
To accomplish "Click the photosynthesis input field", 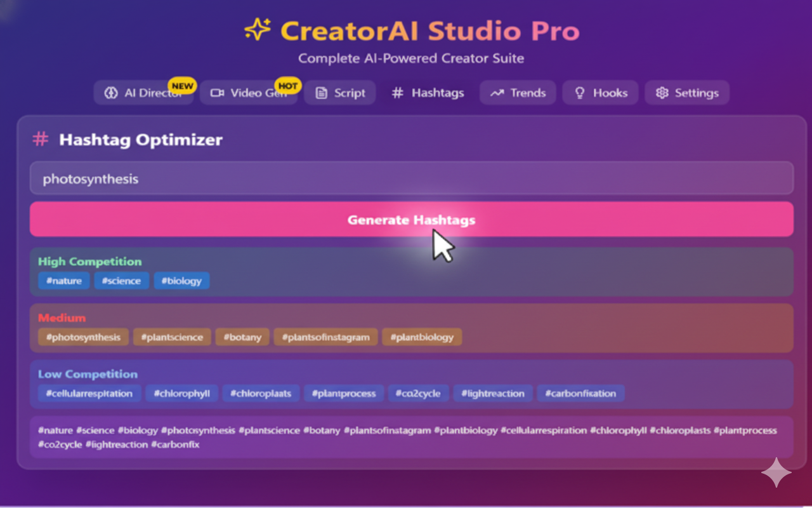I will click(411, 178).
